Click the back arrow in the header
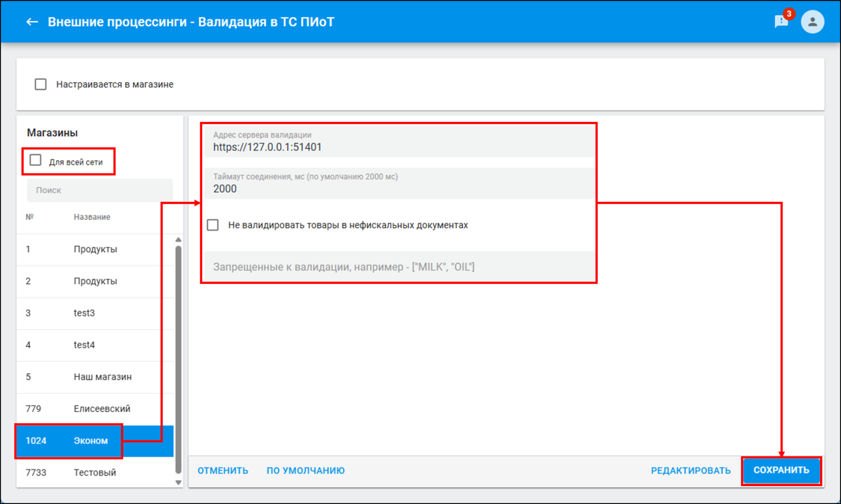841x504 pixels. (32, 22)
